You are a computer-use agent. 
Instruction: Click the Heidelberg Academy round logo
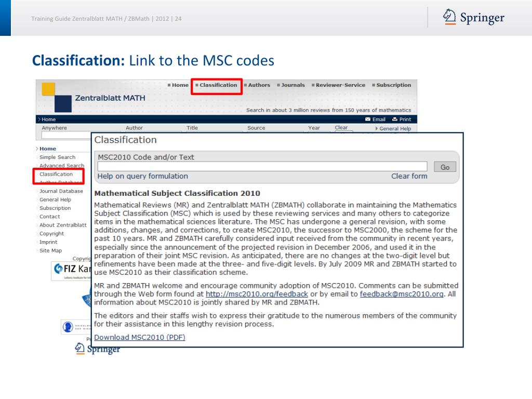click(68, 327)
